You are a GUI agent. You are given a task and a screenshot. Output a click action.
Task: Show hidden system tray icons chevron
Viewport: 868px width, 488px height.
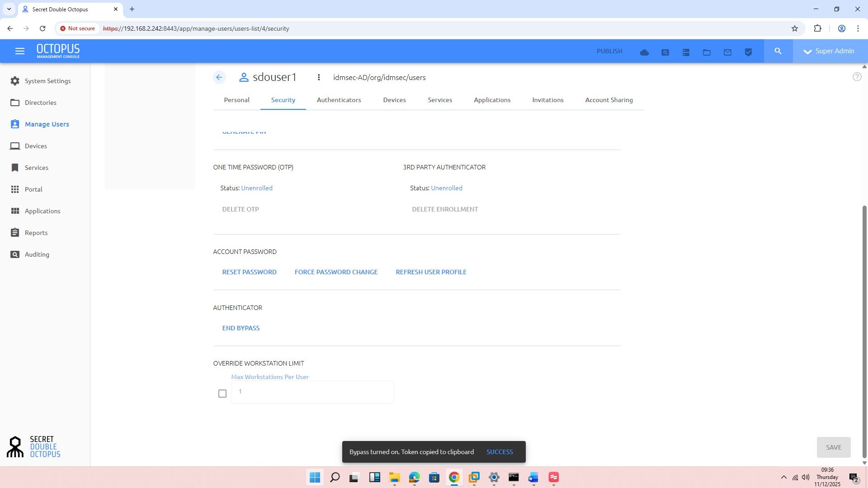tap(783, 478)
